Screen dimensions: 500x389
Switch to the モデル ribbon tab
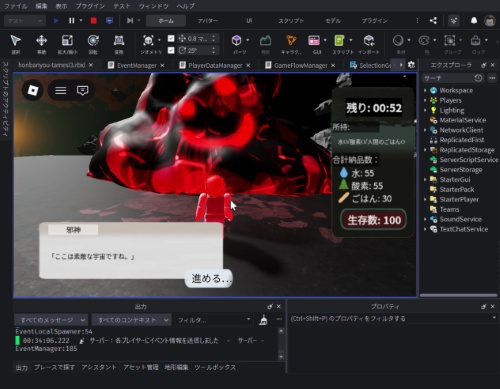[x=333, y=21]
